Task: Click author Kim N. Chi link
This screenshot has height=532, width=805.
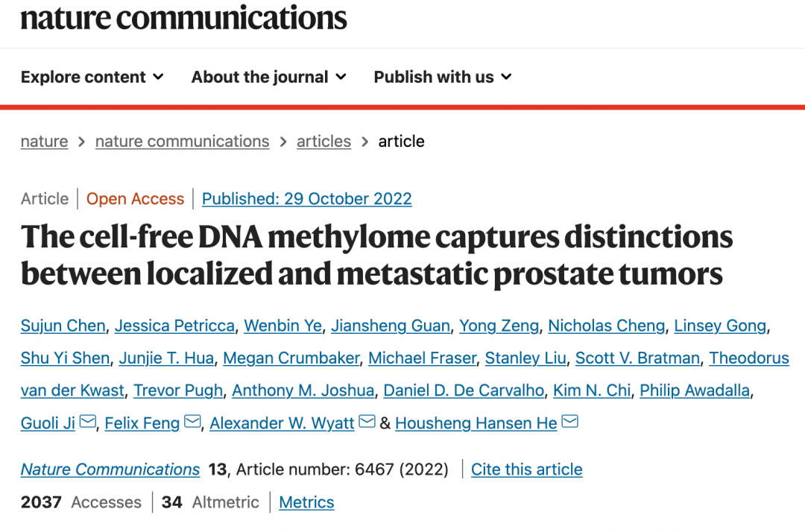Action: [x=592, y=390]
